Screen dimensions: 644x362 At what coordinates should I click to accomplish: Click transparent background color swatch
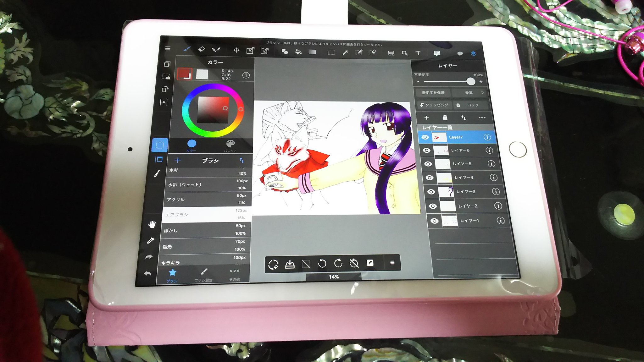(x=202, y=74)
